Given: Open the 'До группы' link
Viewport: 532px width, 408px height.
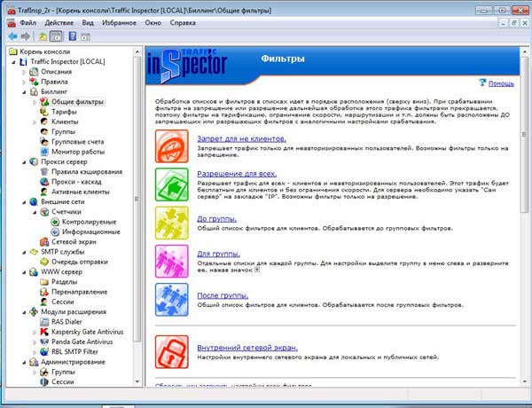Looking at the screenshot, I should tap(217, 218).
